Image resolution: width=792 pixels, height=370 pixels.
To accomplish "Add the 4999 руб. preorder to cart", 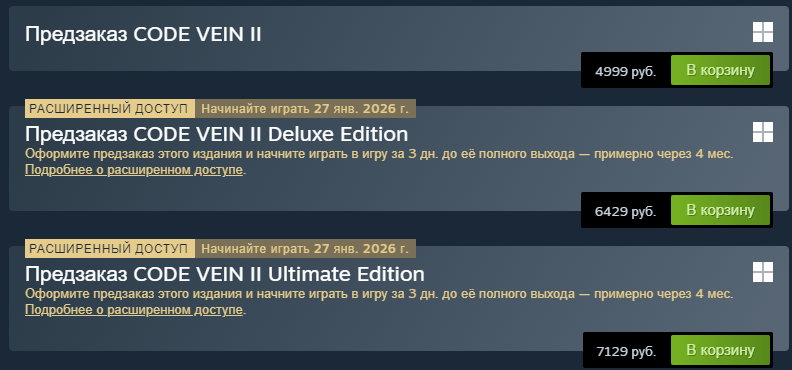I will click(x=720, y=70).
